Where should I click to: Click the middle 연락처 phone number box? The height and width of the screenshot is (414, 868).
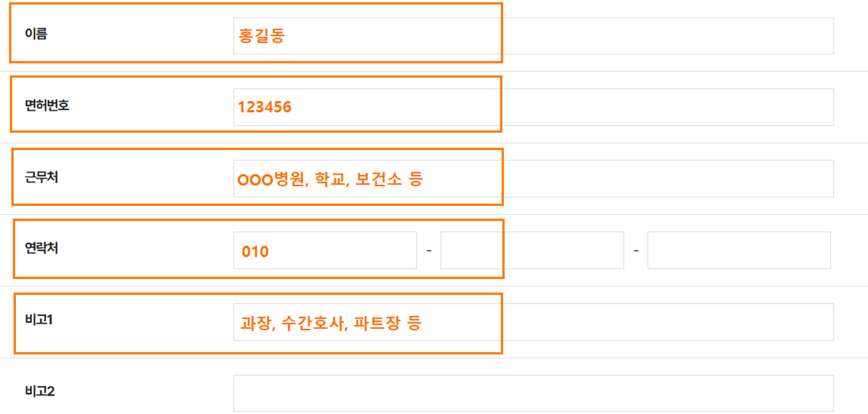pyautogui.click(x=532, y=250)
